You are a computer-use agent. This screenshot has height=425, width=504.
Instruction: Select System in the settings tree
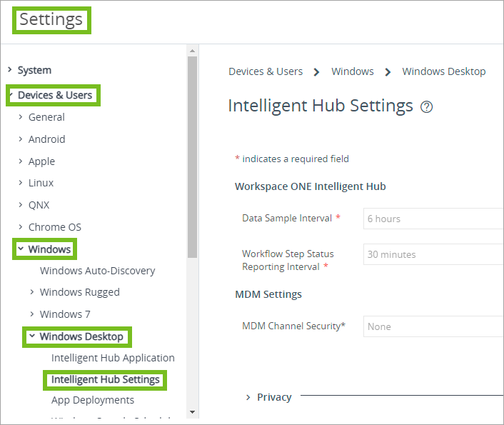pos(34,70)
